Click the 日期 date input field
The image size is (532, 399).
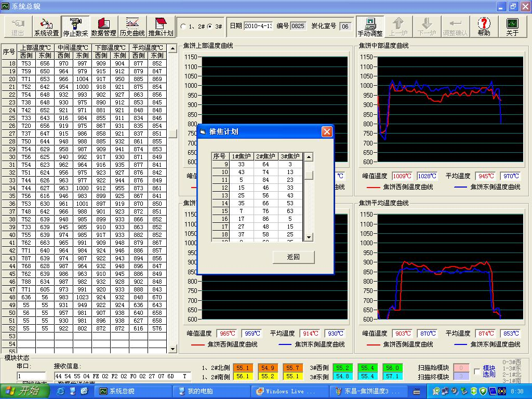pyautogui.click(x=258, y=26)
